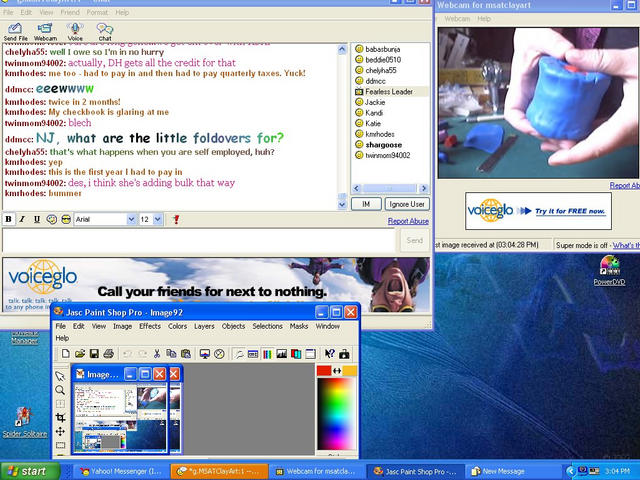640x480 pixels.
Task: Save image with the floppy disk icon
Action: tap(94, 353)
